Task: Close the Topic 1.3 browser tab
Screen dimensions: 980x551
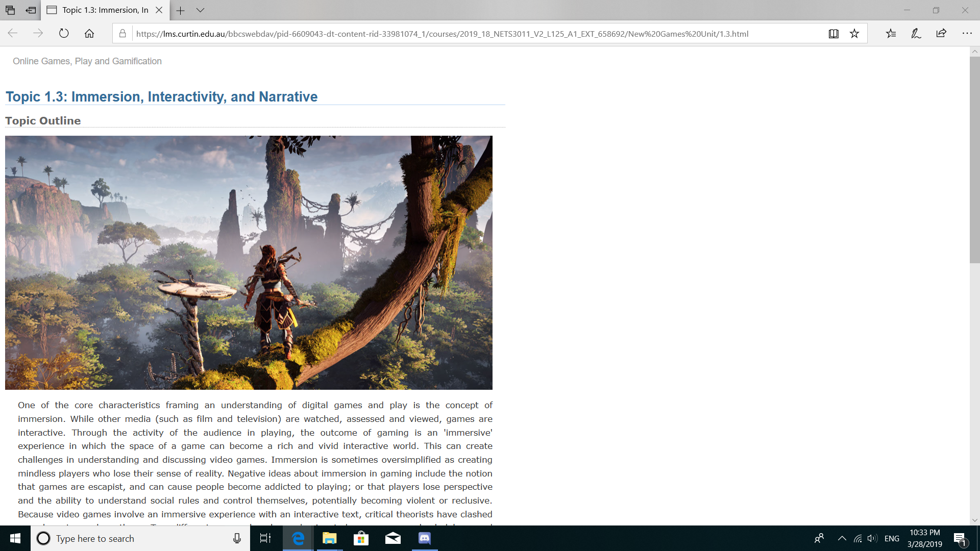Action: (x=159, y=10)
